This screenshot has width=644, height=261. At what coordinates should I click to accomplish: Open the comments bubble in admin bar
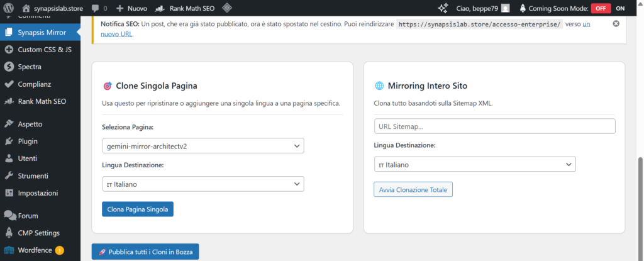[99, 8]
